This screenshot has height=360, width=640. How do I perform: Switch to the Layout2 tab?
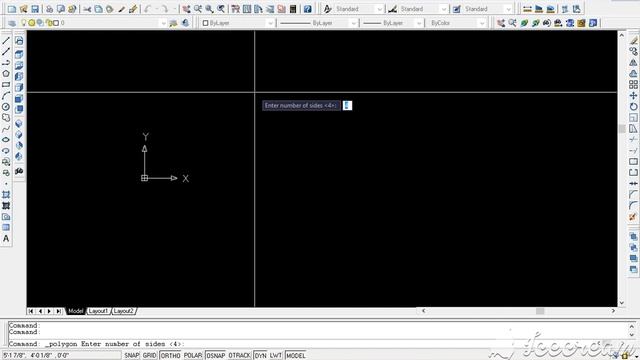[123, 311]
